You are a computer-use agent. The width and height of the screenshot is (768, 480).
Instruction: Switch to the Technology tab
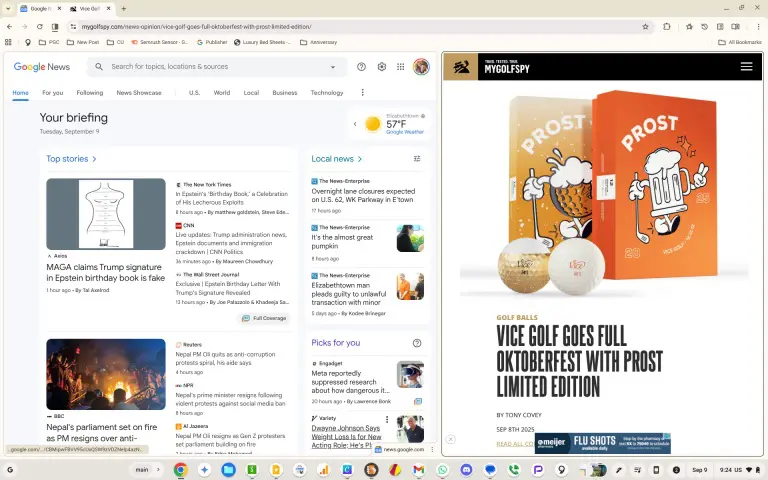(327, 92)
